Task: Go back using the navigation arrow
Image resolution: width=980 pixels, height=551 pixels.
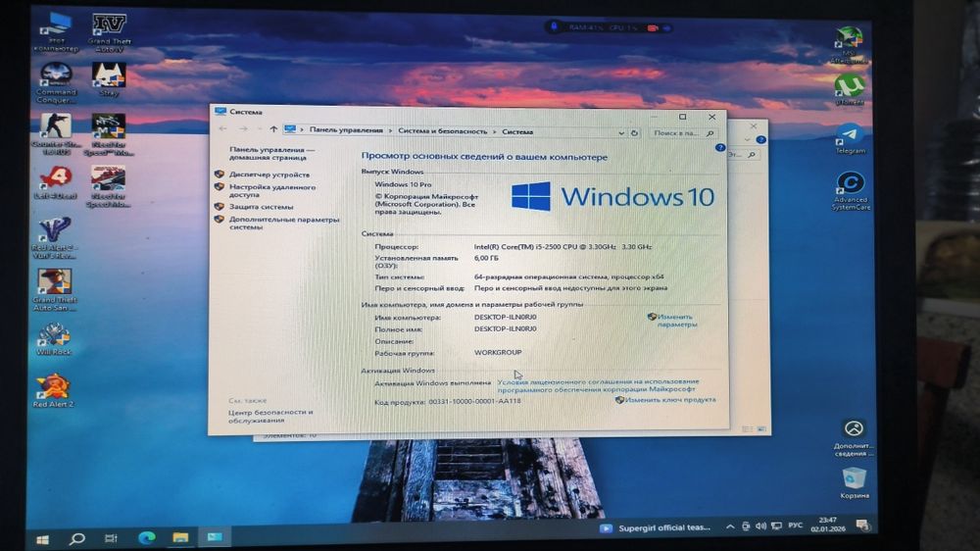Action: tap(223, 128)
